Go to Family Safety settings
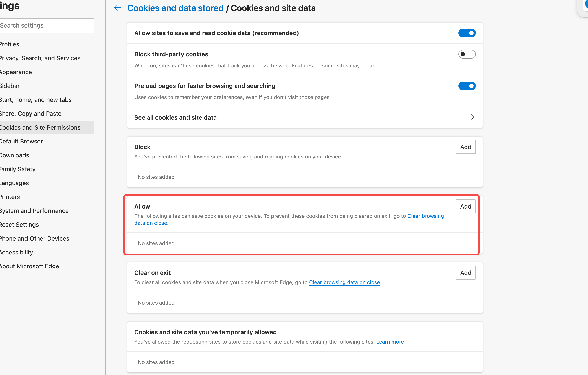The image size is (588, 375). pos(18,169)
